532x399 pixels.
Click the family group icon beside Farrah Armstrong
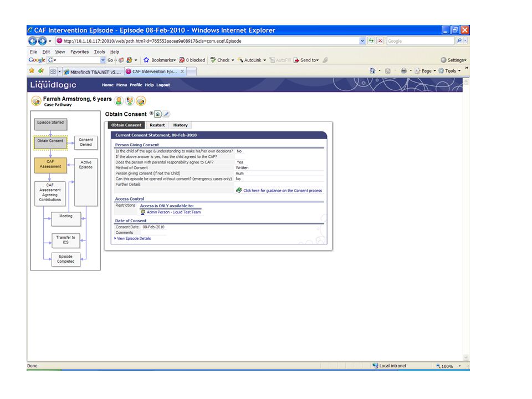point(130,101)
